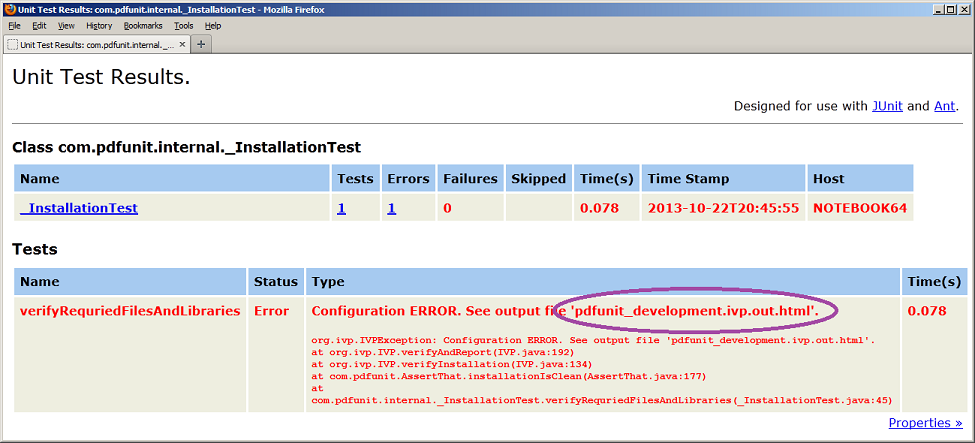Expand the History menu

[99, 25]
